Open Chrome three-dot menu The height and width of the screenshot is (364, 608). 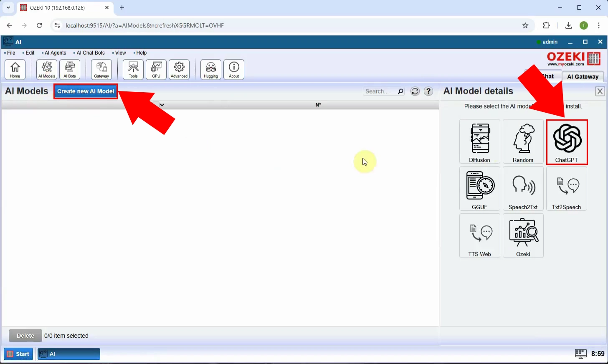pos(599,25)
